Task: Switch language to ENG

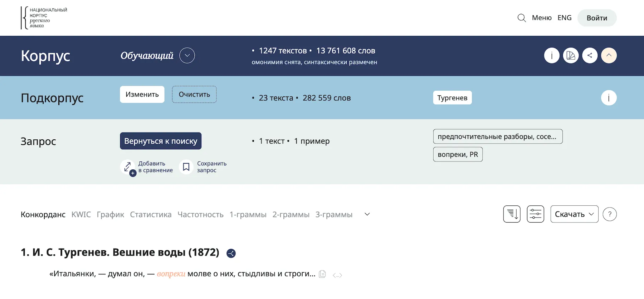Action: (x=565, y=18)
